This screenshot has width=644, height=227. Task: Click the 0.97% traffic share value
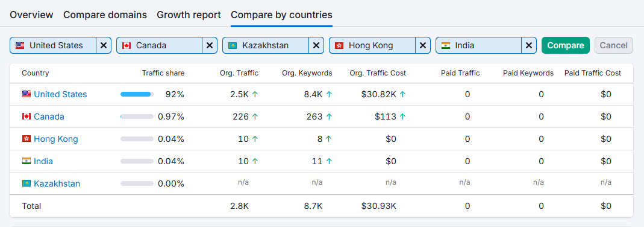click(171, 117)
